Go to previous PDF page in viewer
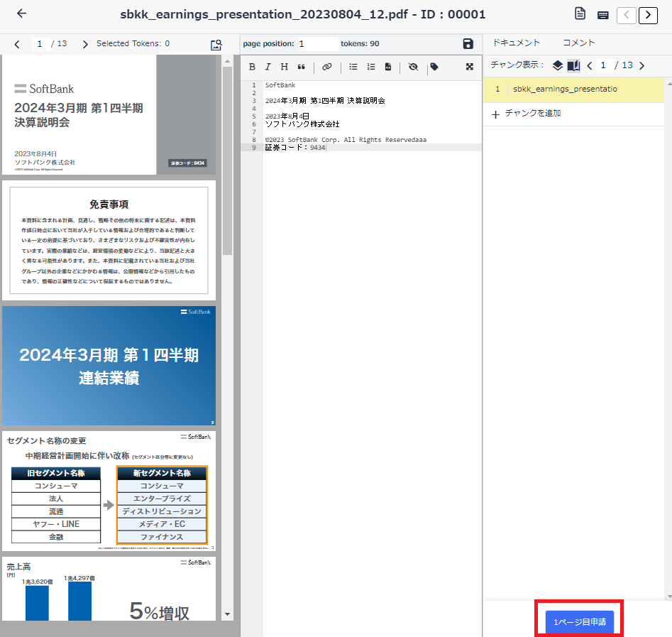Viewport: 672px width, 637px height. (17, 44)
